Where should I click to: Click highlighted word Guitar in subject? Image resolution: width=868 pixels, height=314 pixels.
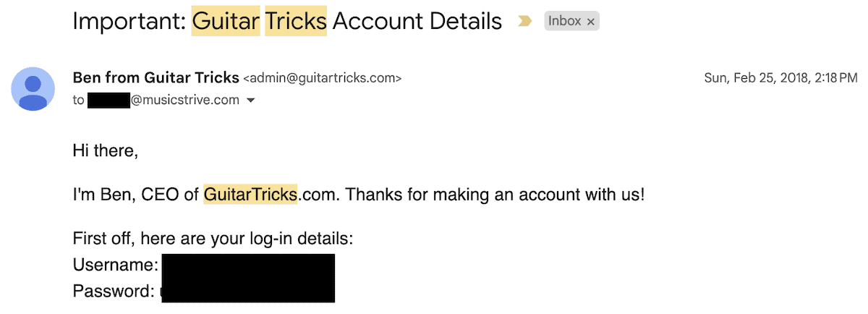(225, 21)
